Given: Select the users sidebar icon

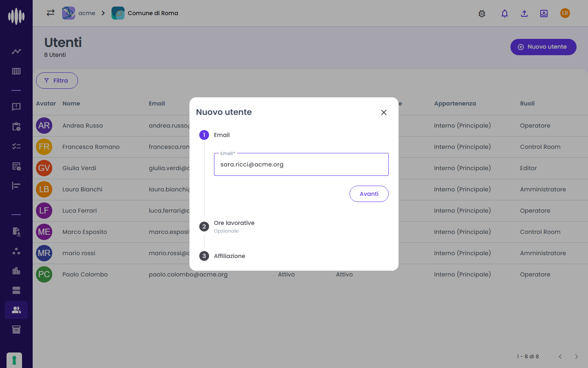Looking at the screenshot, I should (x=16, y=310).
